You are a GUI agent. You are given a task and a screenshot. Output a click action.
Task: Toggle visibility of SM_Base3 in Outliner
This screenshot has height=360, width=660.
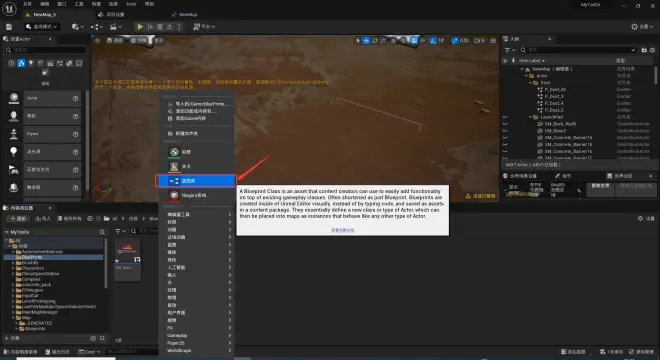coord(505,131)
